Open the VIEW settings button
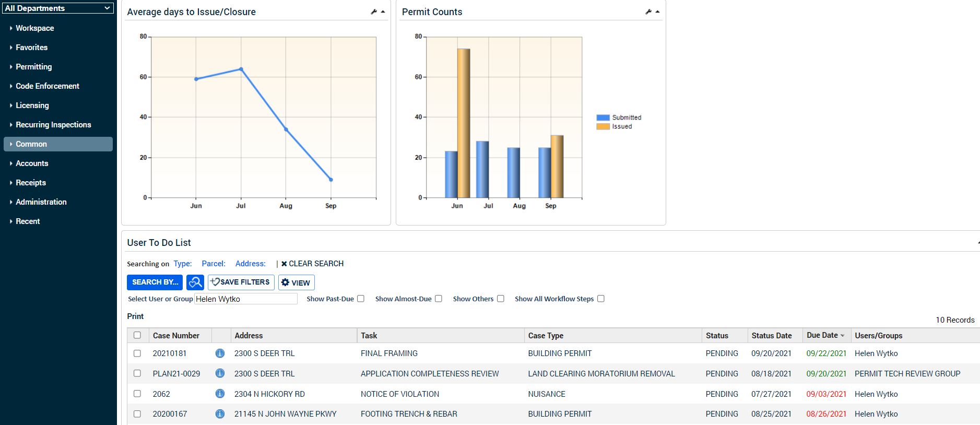Viewport: 980px width, 425px height. (x=296, y=282)
